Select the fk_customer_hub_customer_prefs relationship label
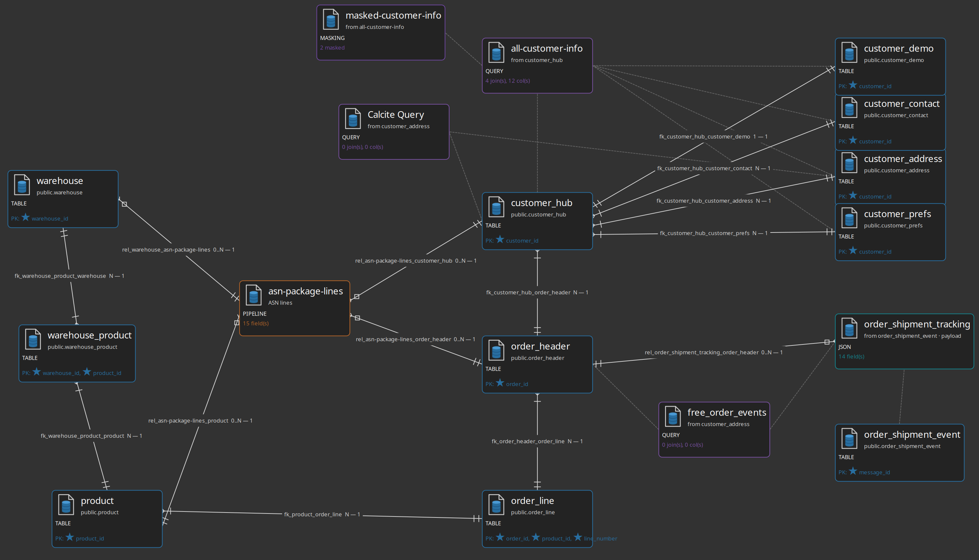The width and height of the screenshot is (979, 560). point(714,233)
